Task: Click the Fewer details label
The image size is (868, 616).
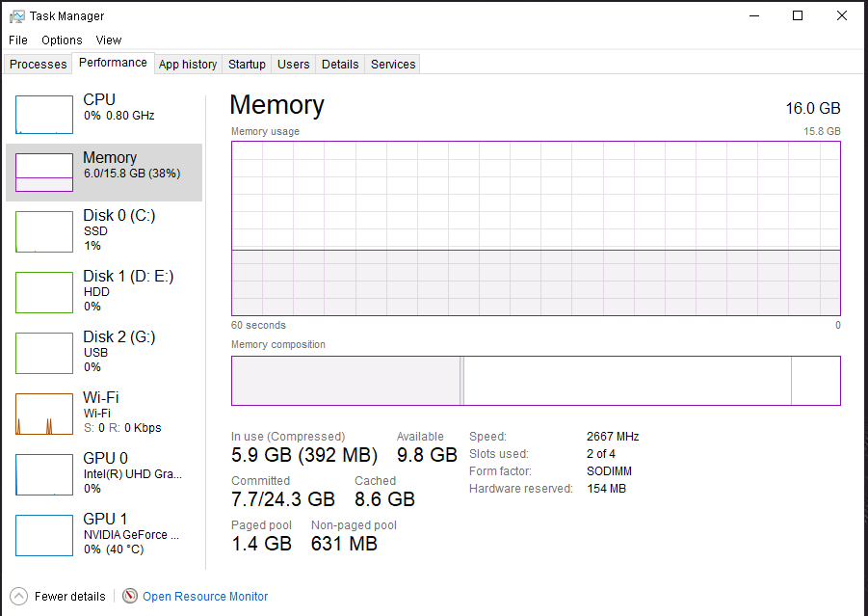Action: [69, 597]
